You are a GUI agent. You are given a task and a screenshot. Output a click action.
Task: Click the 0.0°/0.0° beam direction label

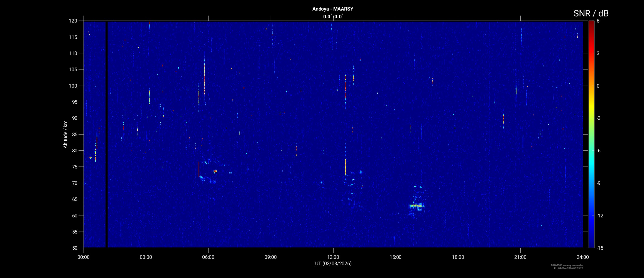click(x=333, y=17)
